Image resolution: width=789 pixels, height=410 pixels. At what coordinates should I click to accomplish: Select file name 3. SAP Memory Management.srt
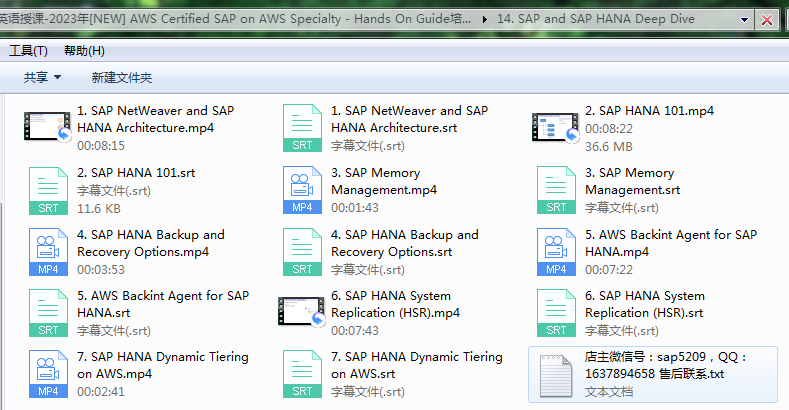[x=633, y=182]
